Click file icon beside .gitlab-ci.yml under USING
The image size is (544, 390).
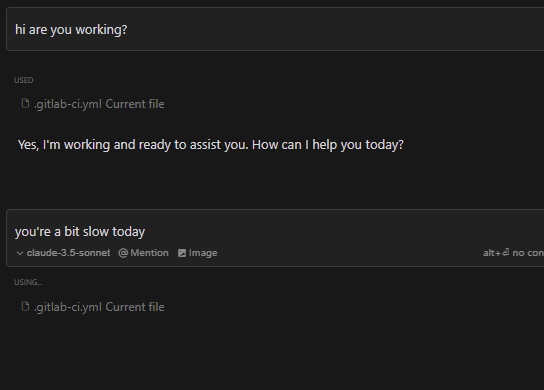(25, 306)
